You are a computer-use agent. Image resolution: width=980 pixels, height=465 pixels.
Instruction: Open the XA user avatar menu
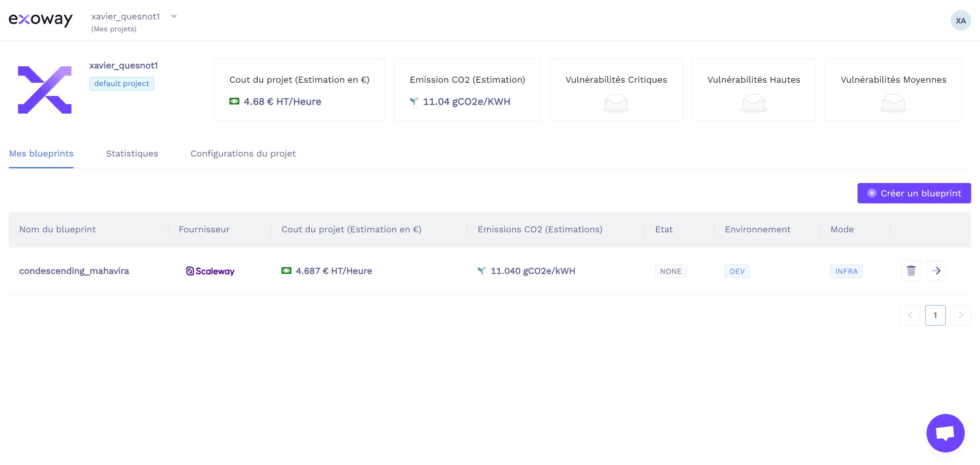point(960,20)
